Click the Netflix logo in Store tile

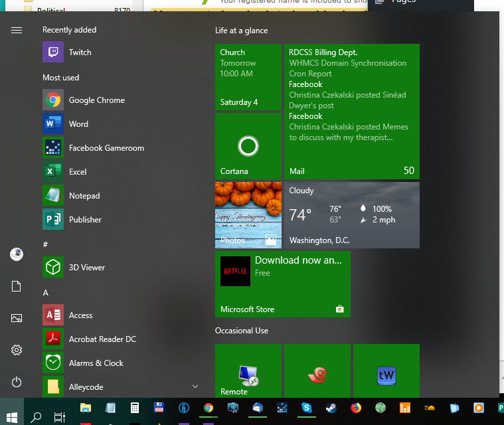point(235,271)
